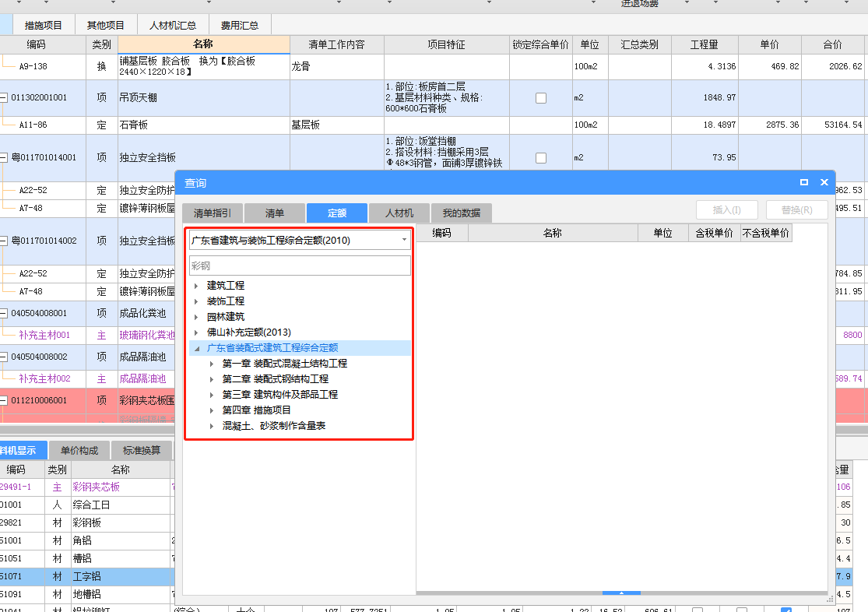
Task: Open the 其他项目 tab
Action: [x=106, y=26]
